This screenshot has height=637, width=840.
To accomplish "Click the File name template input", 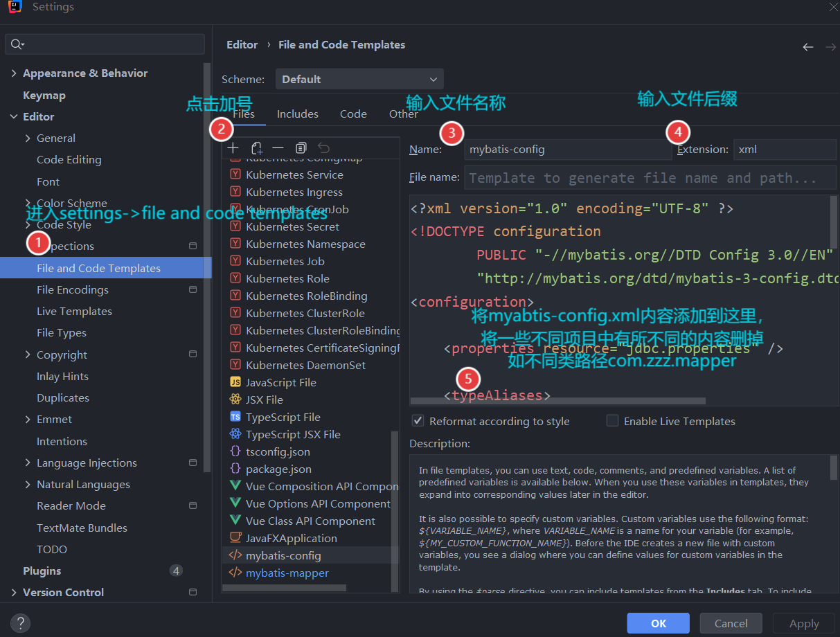I will [650, 178].
